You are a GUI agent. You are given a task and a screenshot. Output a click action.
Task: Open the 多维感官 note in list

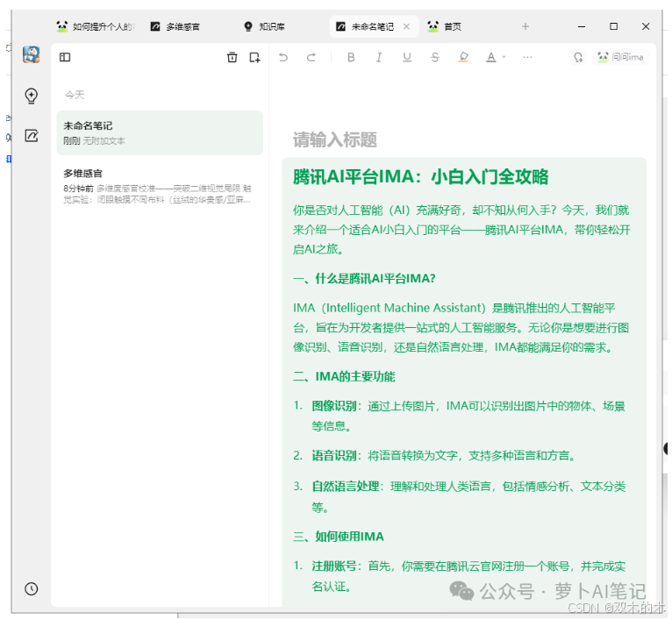(x=160, y=187)
